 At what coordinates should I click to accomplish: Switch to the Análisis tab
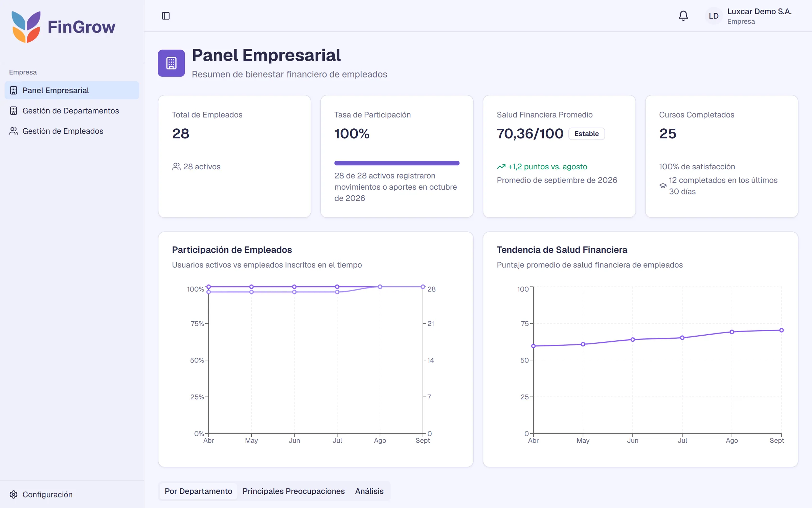pos(369,491)
